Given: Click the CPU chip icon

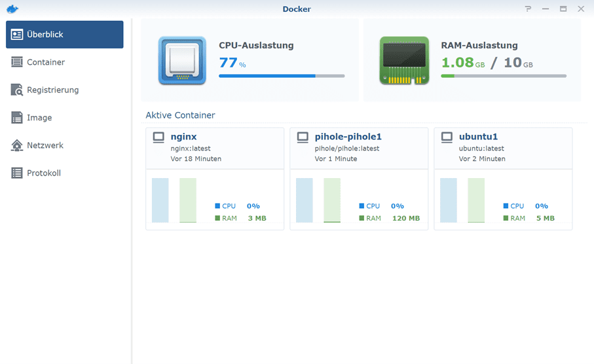Looking at the screenshot, I should 182,60.
